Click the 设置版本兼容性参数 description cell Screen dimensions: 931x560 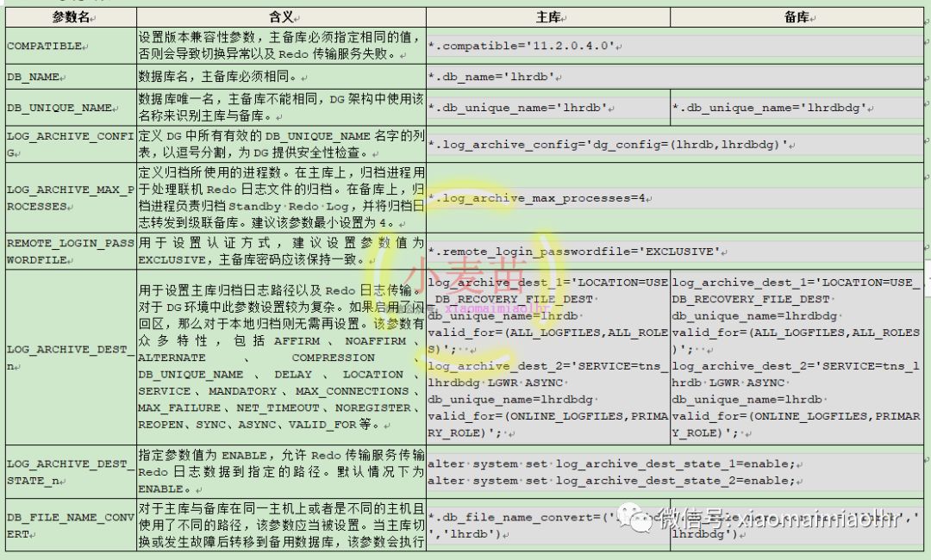pyautogui.click(x=281, y=46)
